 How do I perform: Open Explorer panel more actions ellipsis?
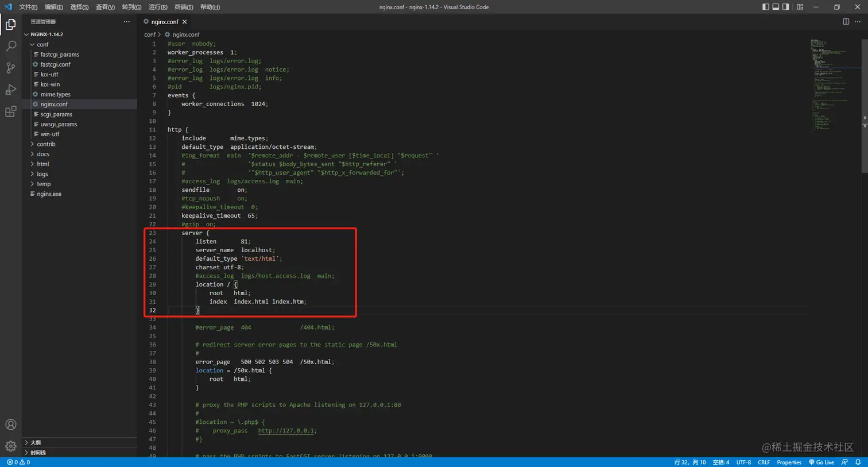coord(126,22)
